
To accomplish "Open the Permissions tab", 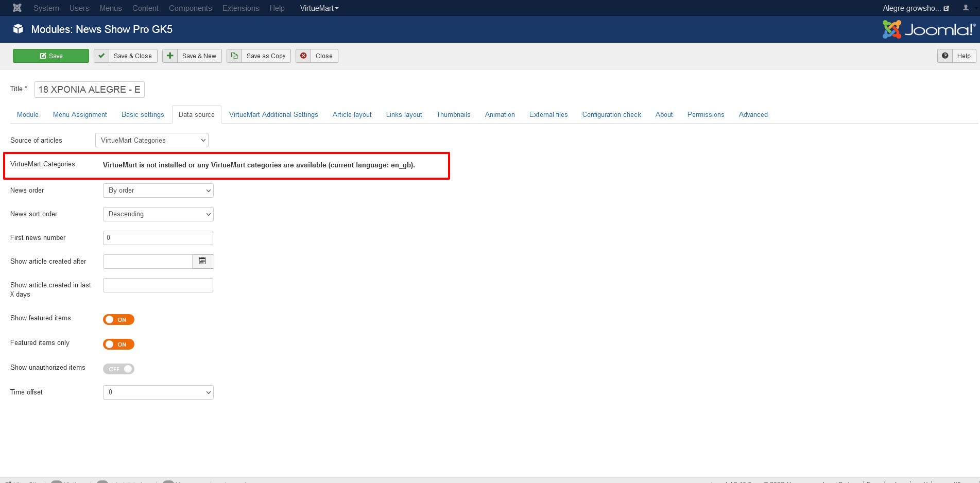I will [706, 115].
